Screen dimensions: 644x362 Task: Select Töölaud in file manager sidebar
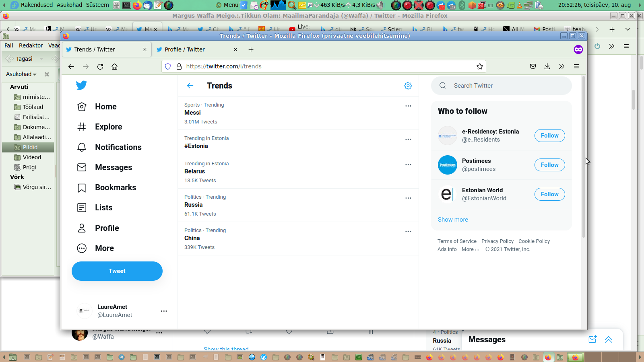(28, 107)
